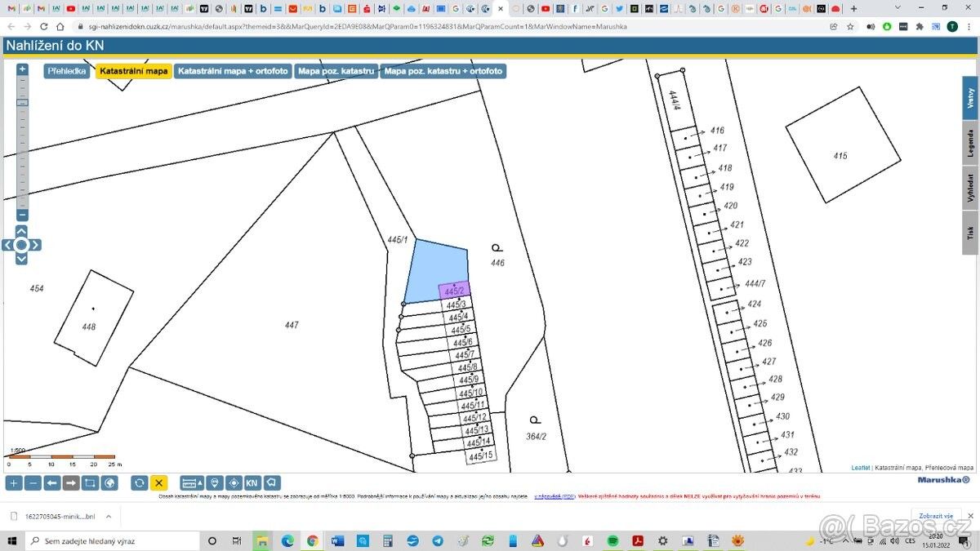Switch to Mapa poz. katastru layer

(336, 71)
